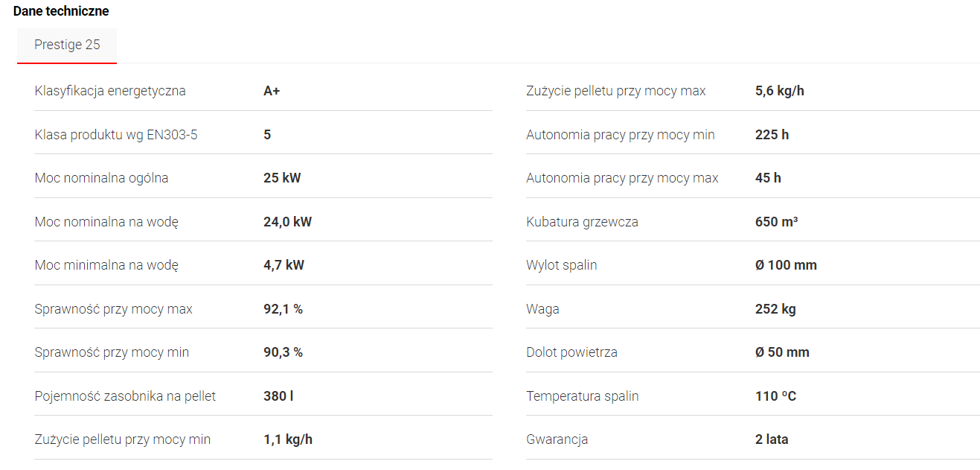
Task: Click the 4,7 kW minimum power value
Action: tap(284, 265)
